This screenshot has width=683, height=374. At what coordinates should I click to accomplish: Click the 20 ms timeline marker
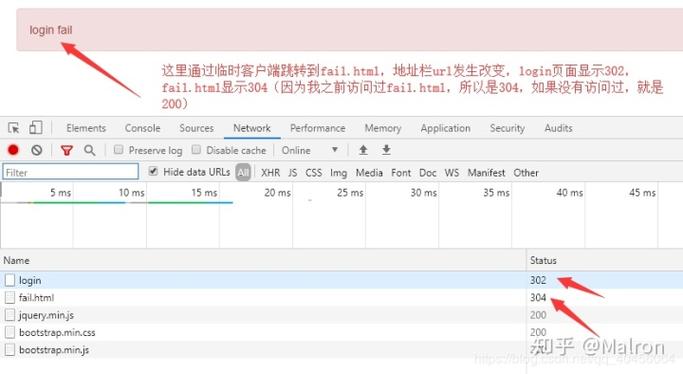pyautogui.click(x=277, y=192)
